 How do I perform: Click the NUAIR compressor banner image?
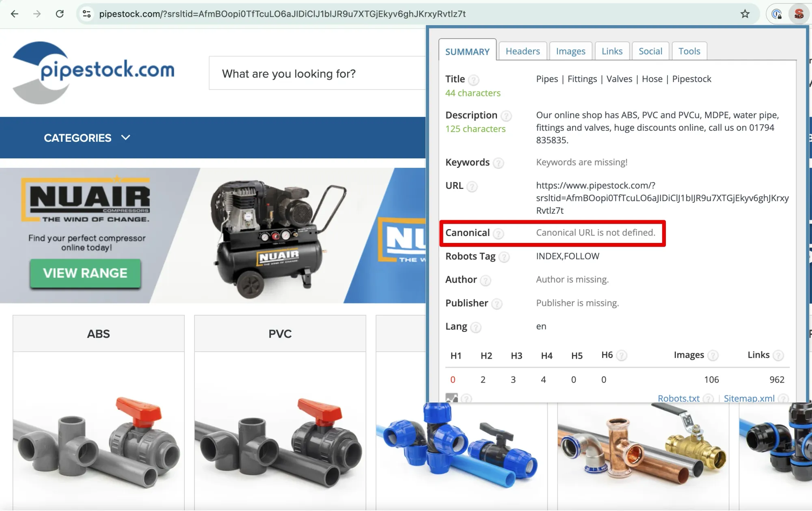point(213,236)
